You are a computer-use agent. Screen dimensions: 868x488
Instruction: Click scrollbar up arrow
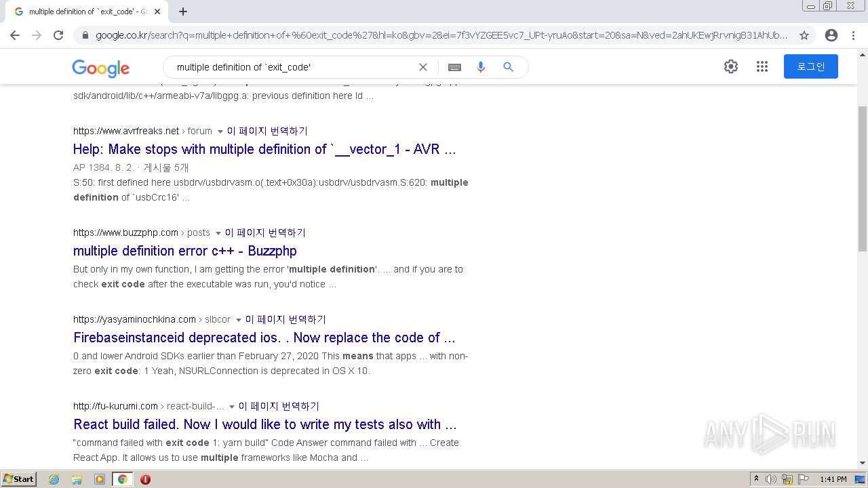pos(863,54)
